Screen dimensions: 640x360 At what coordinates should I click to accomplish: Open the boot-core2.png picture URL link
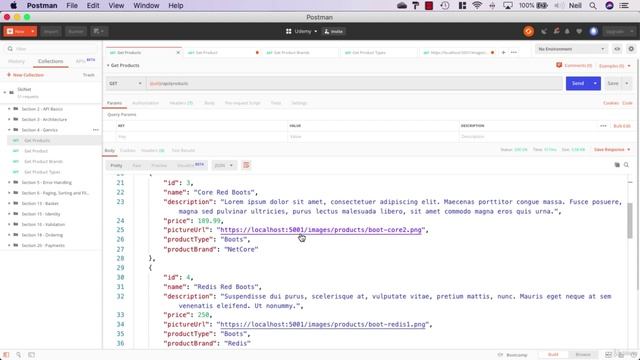(x=321, y=230)
